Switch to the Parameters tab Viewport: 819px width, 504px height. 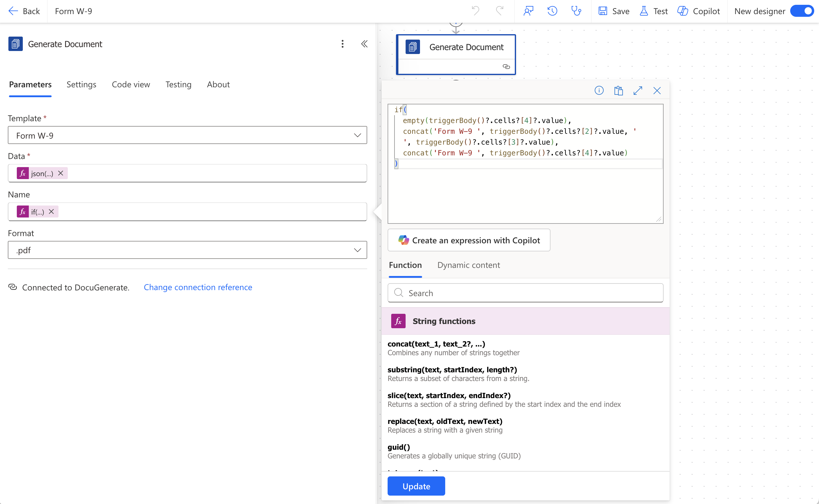[30, 84]
